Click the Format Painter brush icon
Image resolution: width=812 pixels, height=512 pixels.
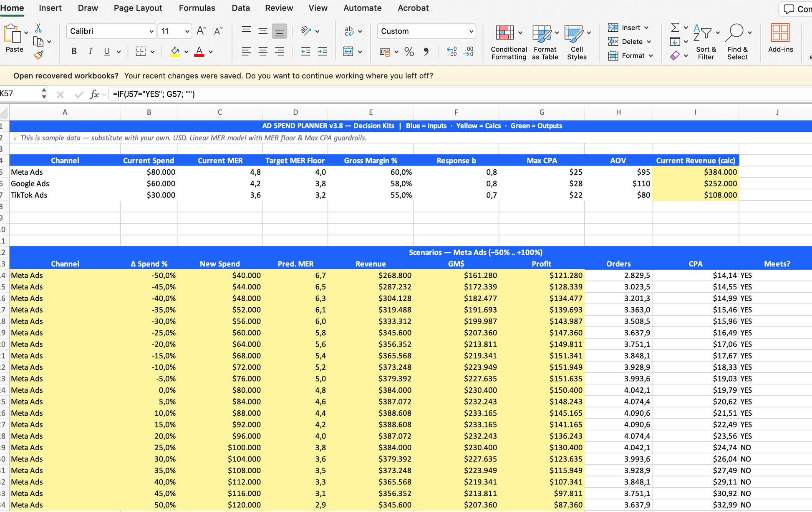(x=38, y=55)
